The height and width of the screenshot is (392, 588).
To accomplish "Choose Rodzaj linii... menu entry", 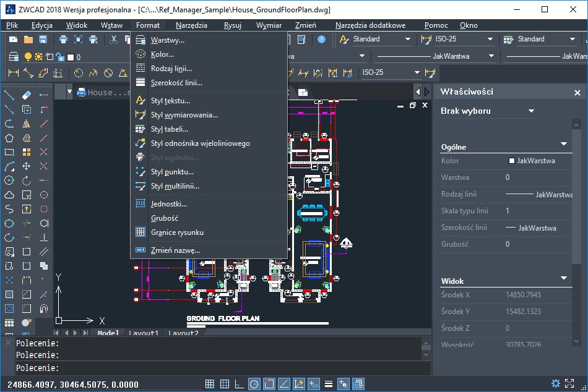I will pyautogui.click(x=209, y=69).
